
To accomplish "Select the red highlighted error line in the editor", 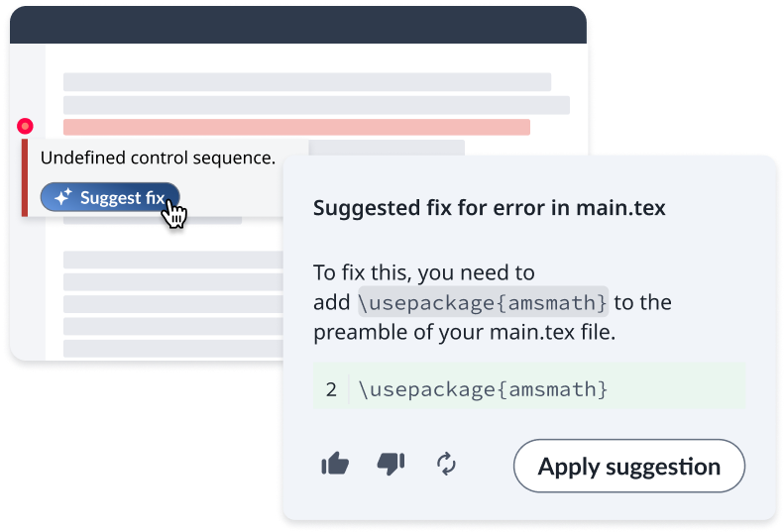I will click(x=296, y=127).
